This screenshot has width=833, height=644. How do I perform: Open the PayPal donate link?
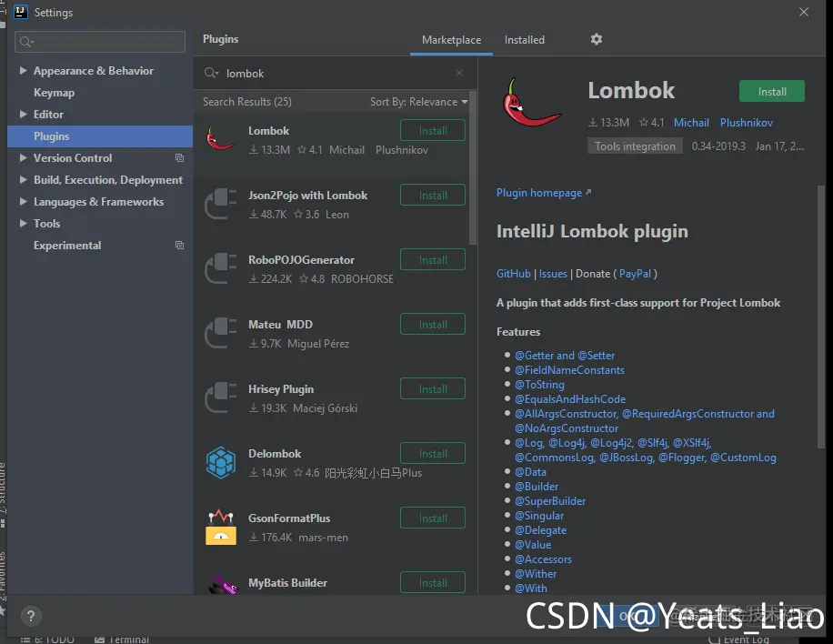(x=635, y=274)
